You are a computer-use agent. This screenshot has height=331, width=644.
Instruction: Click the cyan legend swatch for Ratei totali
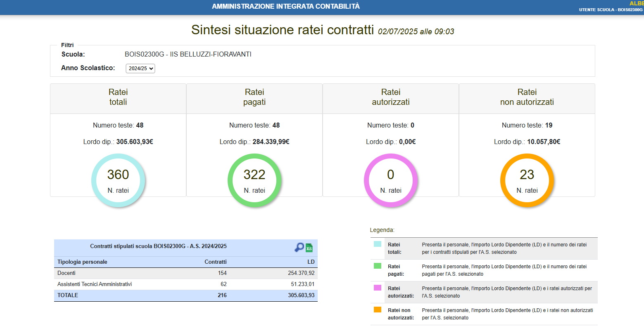coord(378,244)
